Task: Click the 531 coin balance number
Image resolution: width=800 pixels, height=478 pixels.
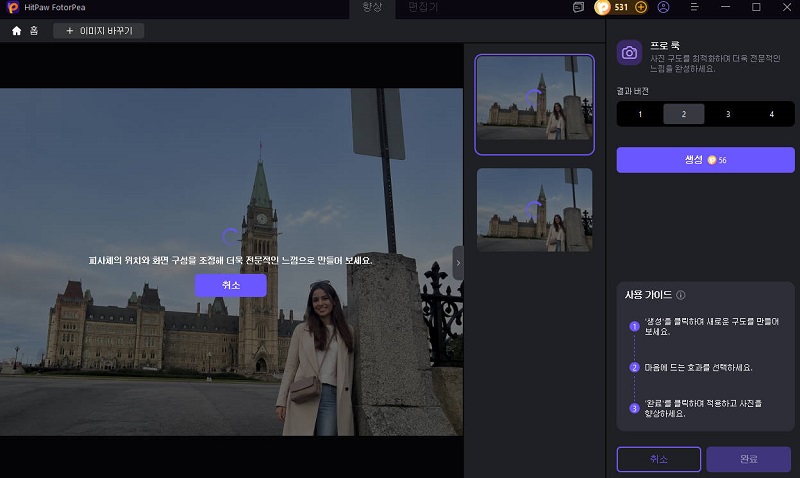Action: point(621,7)
